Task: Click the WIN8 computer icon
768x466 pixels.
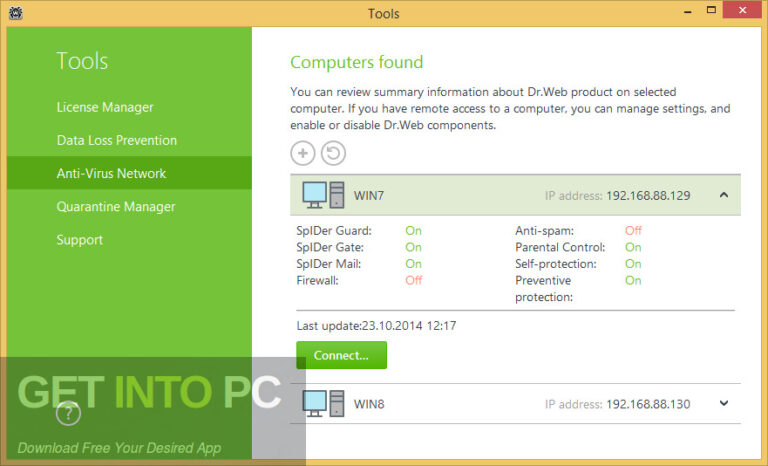Action: 323,404
